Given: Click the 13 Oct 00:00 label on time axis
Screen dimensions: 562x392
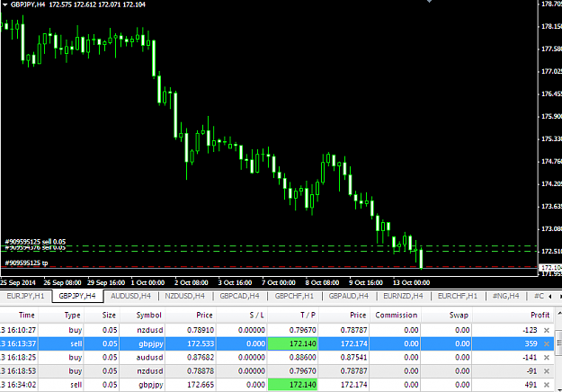Looking at the screenshot, I should [411, 282].
